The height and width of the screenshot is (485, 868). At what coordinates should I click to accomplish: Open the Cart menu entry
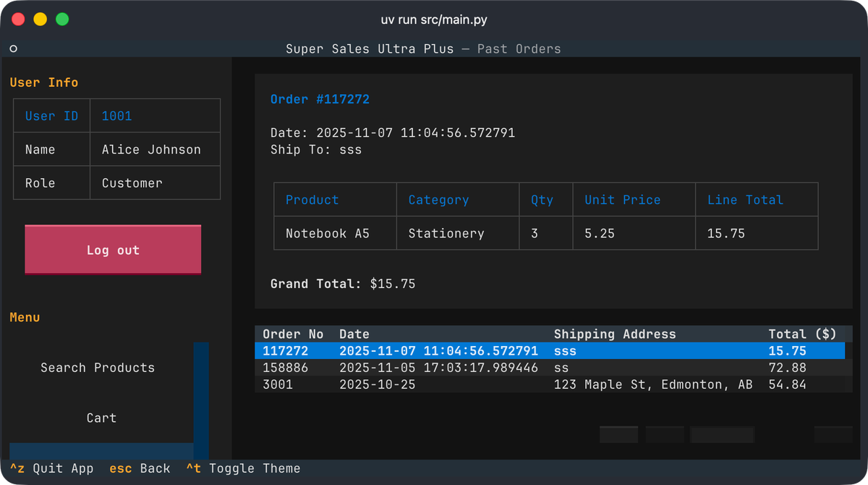[101, 418]
